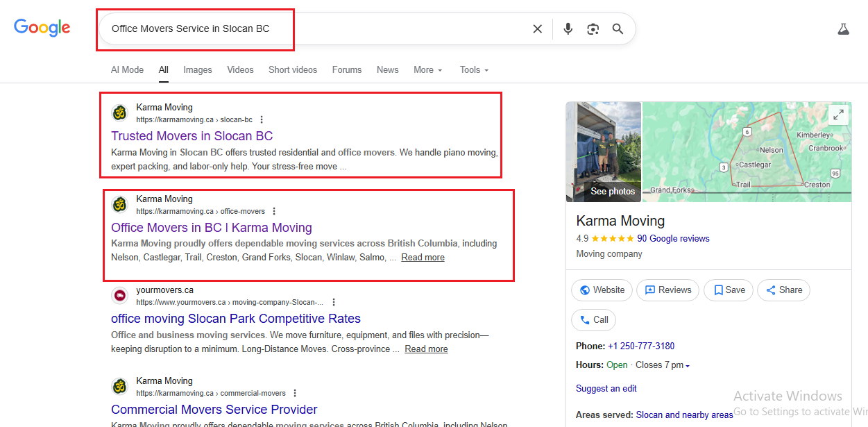Open Trusted Movers in Slocan BC result
Screen dimensions: 868x427
pyautogui.click(x=192, y=136)
